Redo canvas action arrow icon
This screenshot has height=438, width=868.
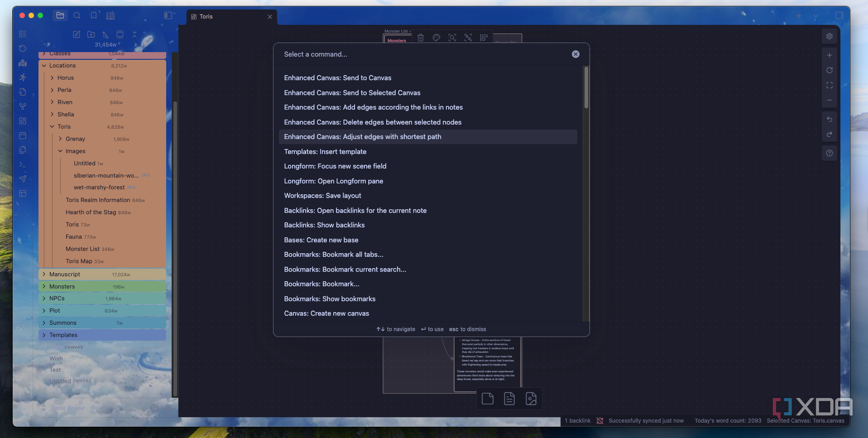[830, 134]
